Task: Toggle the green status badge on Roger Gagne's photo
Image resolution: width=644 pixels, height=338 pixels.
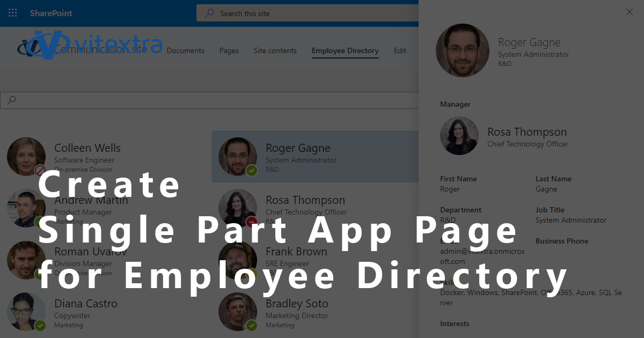Action: [x=251, y=171]
